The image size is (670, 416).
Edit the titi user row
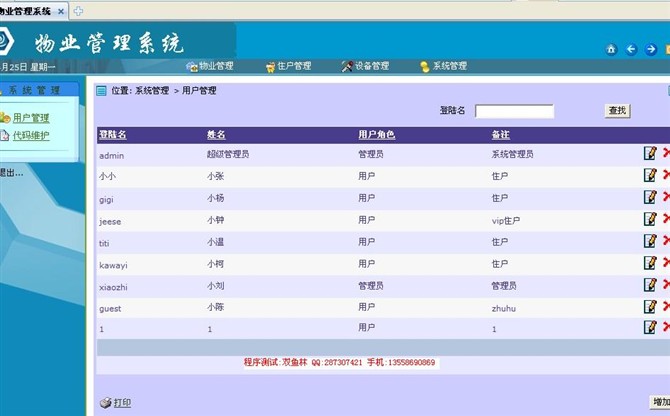click(650, 240)
